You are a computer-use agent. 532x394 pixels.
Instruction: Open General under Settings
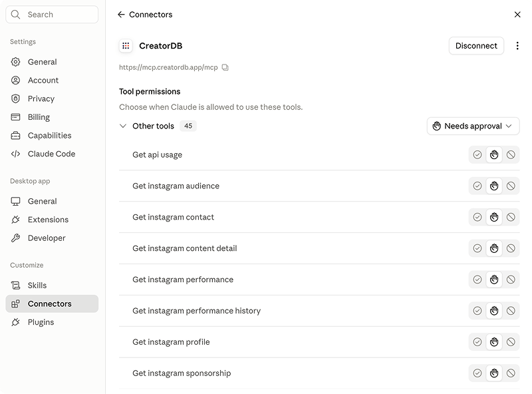[52, 62]
